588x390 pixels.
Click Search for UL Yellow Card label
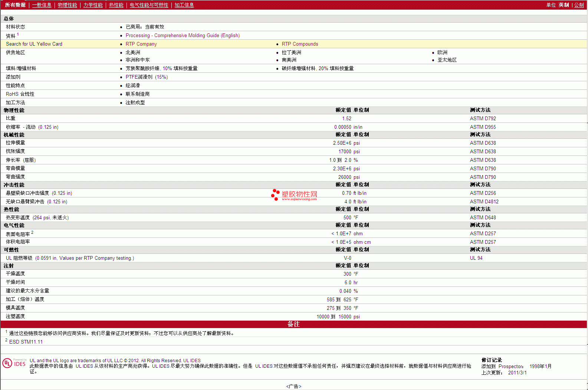click(34, 44)
